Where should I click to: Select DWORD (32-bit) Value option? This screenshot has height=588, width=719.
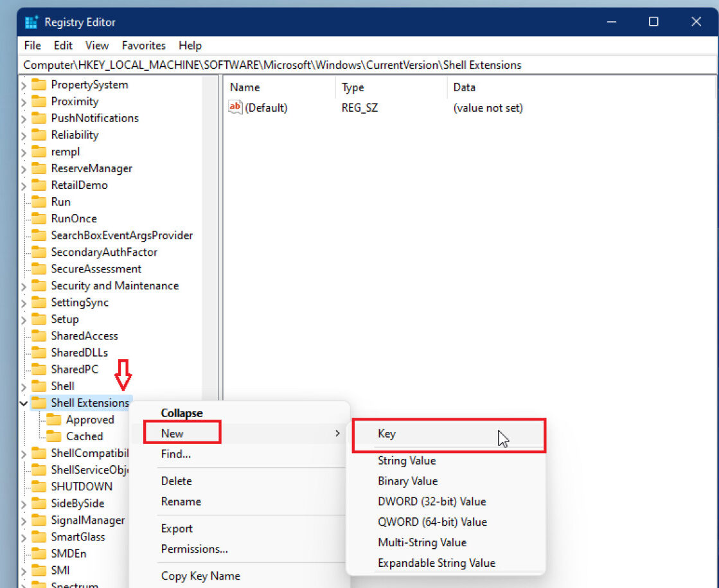tap(432, 501)
